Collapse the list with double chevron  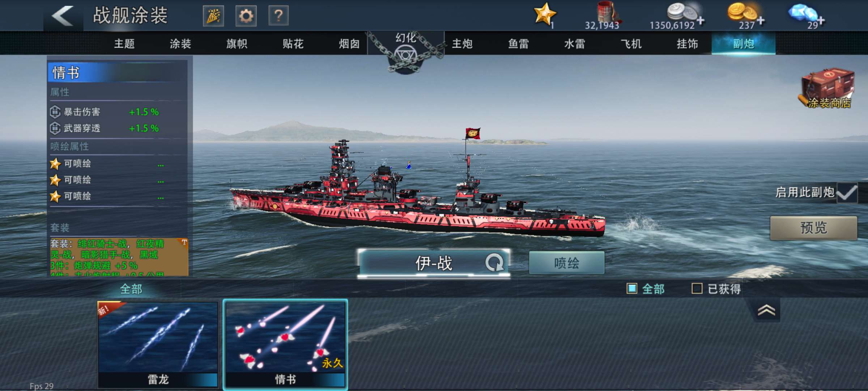(x=766, y=310)
